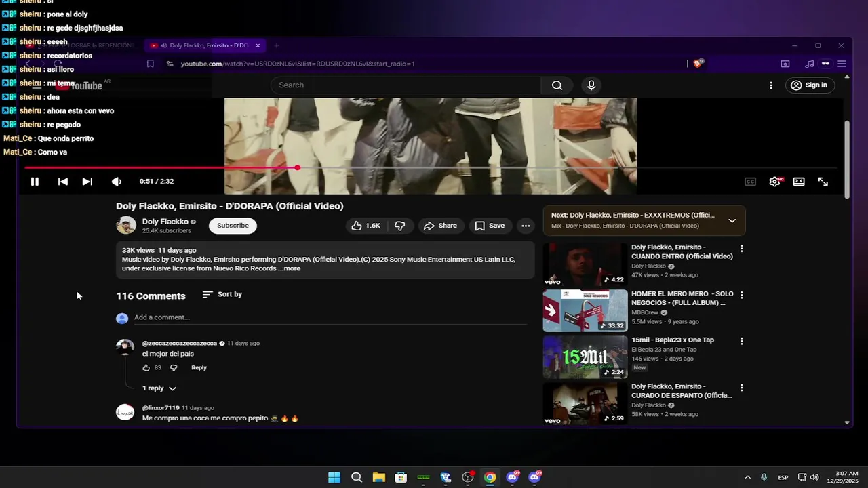Bookmark this page from the address bar
This screenshot has height=488, width=868.
pyautogui.click(x=151, y=64)
